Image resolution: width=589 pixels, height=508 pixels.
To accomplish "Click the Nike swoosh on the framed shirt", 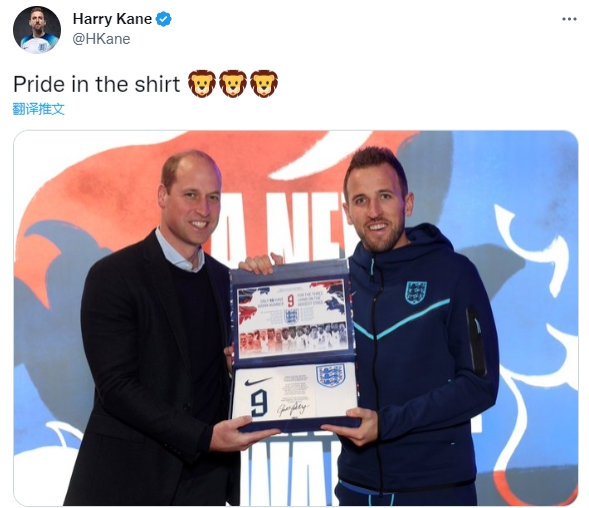I will pos(257,381).
